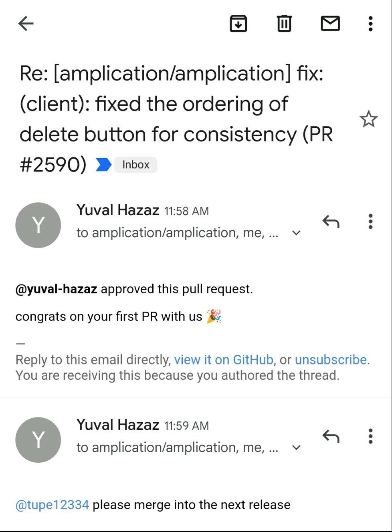392x532 pixels.
Task: Tap the @tupe12334 mention link
Action: [52, 505]
